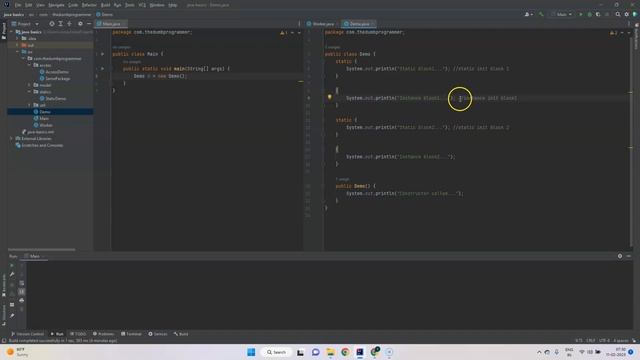
Task: Collapse the access package
Action: click(29, 65)
